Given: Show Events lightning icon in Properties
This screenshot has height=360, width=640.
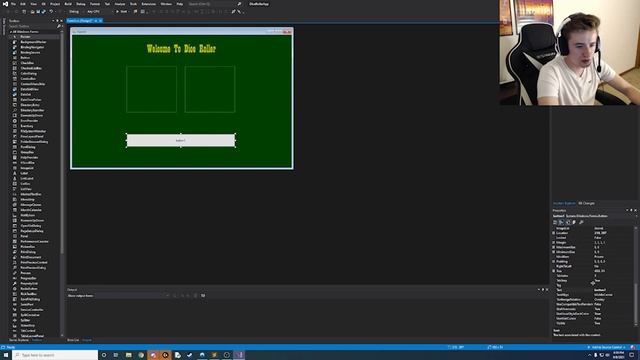Looking at the screenshot, I should pyautogui.click(x=574, y=222).
